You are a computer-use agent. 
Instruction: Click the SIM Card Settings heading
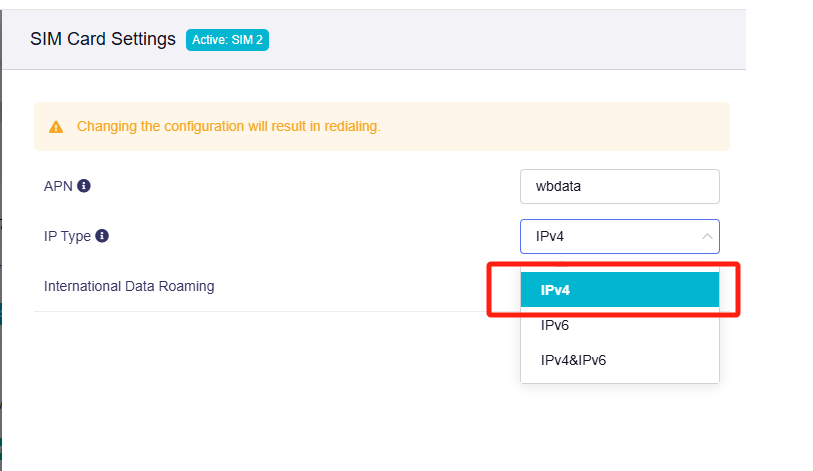click(x=102, y=40)
